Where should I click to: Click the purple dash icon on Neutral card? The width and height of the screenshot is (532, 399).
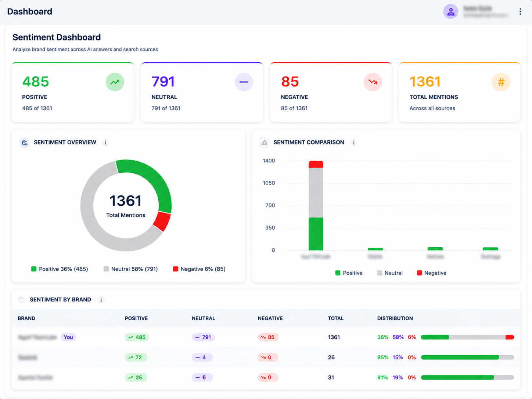point(244,82)
